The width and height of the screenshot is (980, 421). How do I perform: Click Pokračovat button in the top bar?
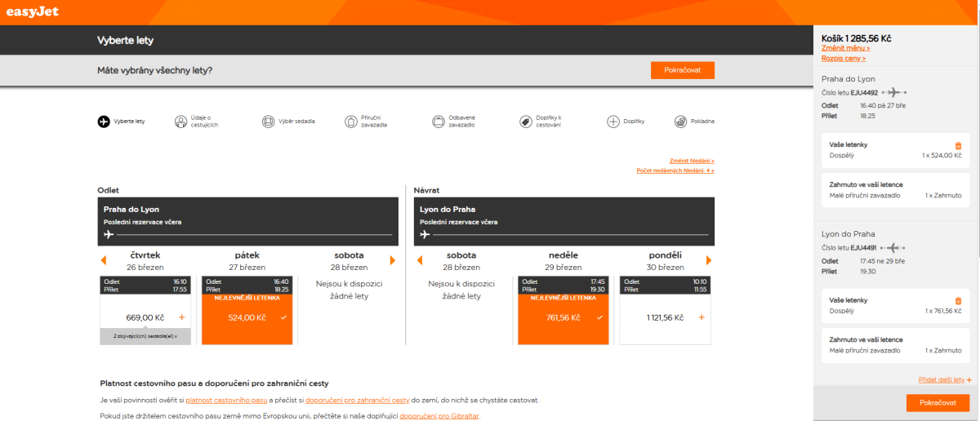tap(682, 70)
